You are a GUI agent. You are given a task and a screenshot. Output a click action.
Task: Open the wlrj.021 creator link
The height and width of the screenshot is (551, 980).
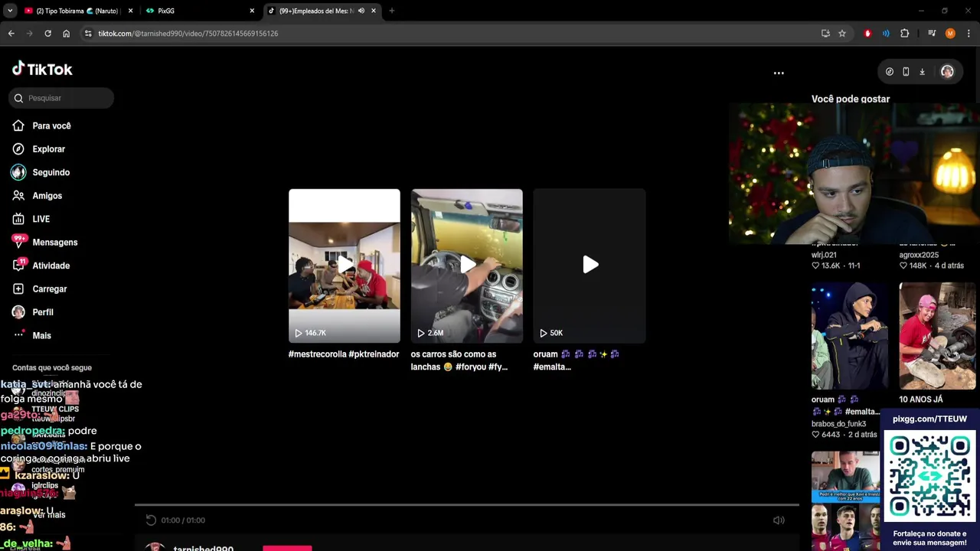pyautogui.click(x=824, y=255)
